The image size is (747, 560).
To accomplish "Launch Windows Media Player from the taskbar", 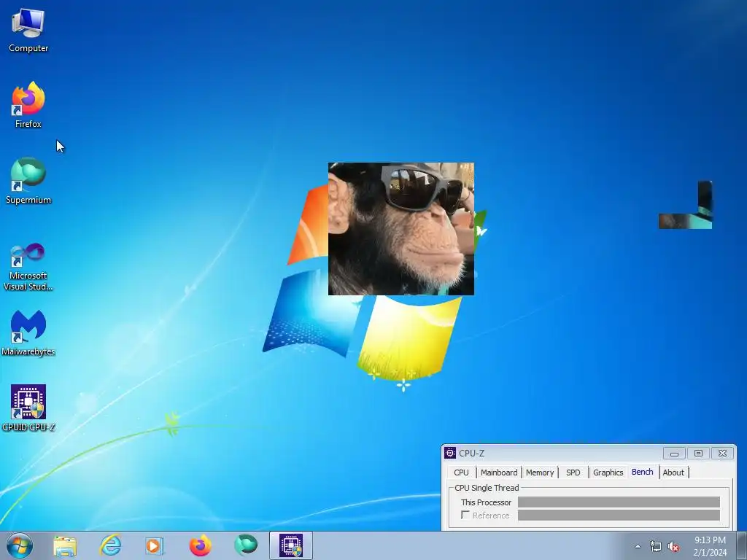I will (x=155, y=545).
